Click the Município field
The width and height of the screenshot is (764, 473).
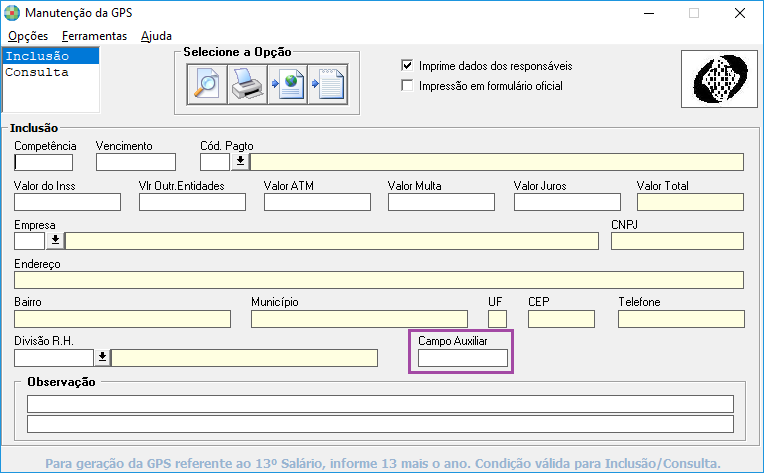[360, 319]
